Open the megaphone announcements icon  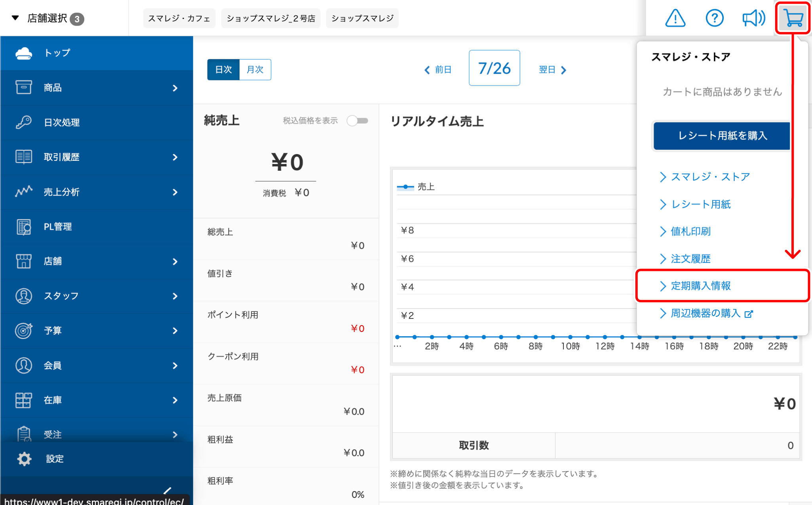point(753,18)
